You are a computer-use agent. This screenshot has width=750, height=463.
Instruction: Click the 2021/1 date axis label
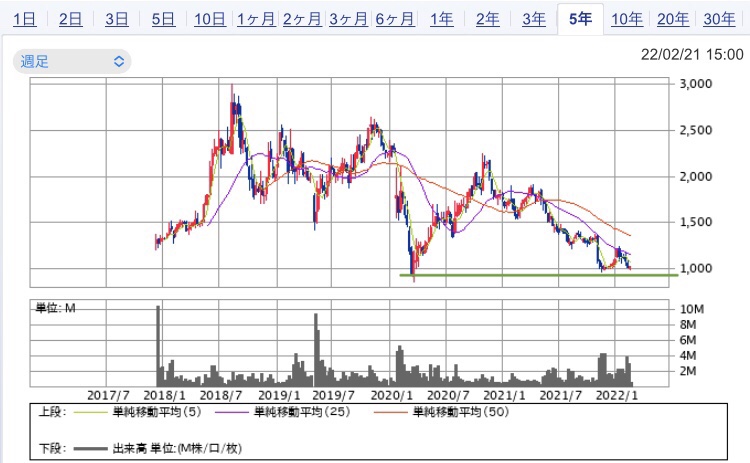tap(505, 396)
